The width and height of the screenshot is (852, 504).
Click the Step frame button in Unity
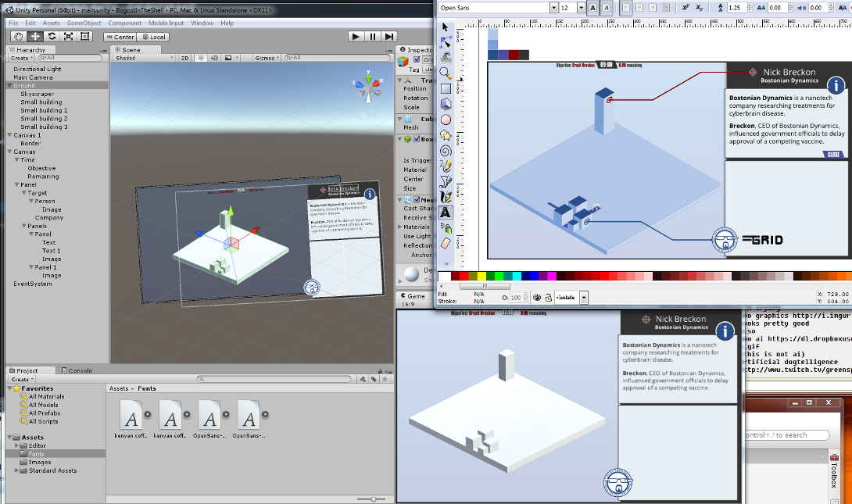[x=389, y=37]
